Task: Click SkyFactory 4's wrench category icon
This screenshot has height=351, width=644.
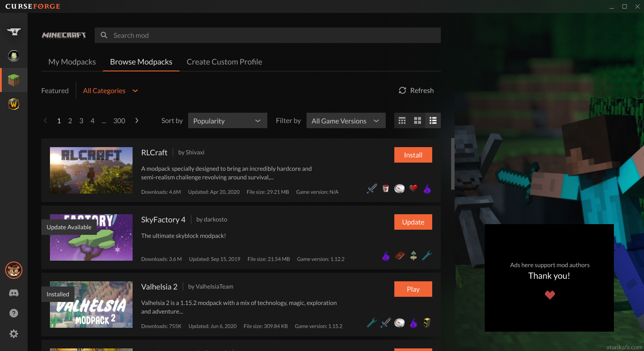Action: tap(427, 256)
